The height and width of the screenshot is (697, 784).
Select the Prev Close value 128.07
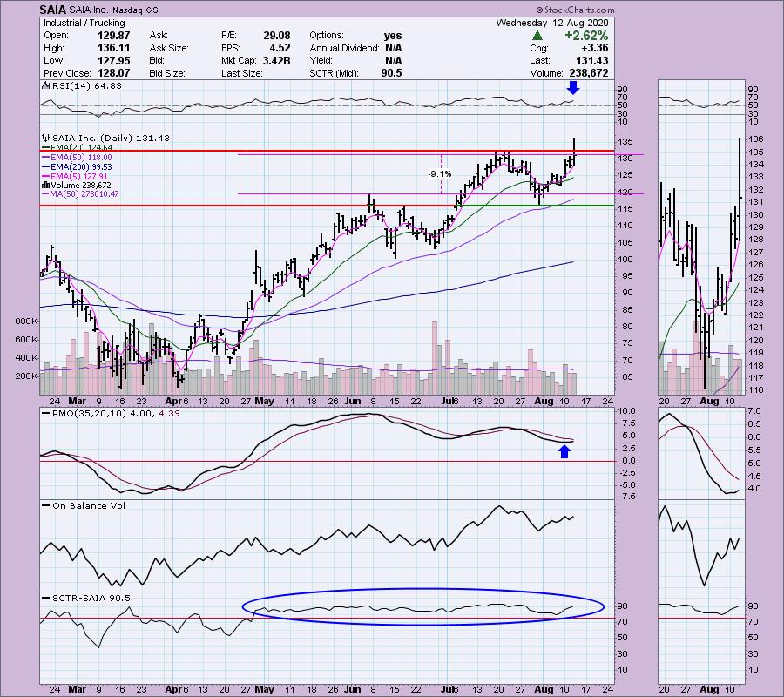[x=114, y=73]
